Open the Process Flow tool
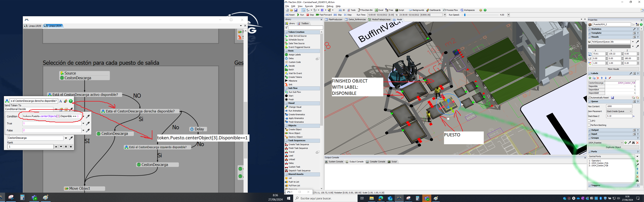Image resolution: width=644 pixels, height=202 pixels. (x=451, y=10)
